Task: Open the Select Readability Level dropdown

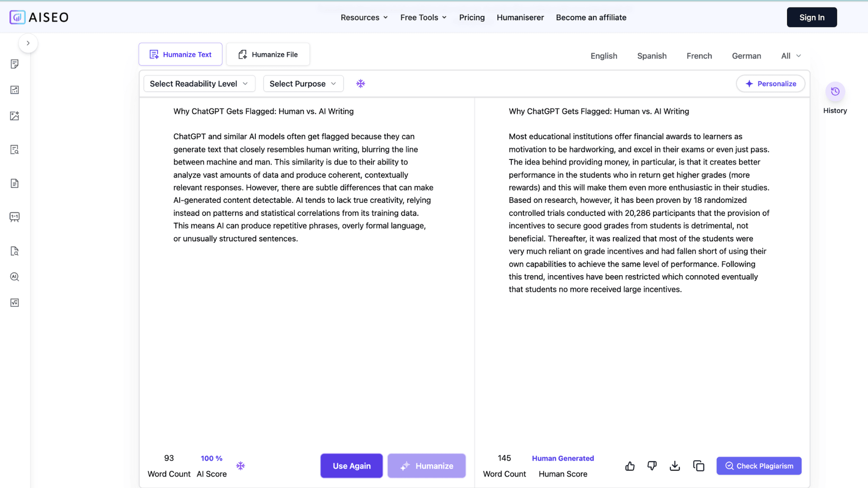Action: point(199,84)
